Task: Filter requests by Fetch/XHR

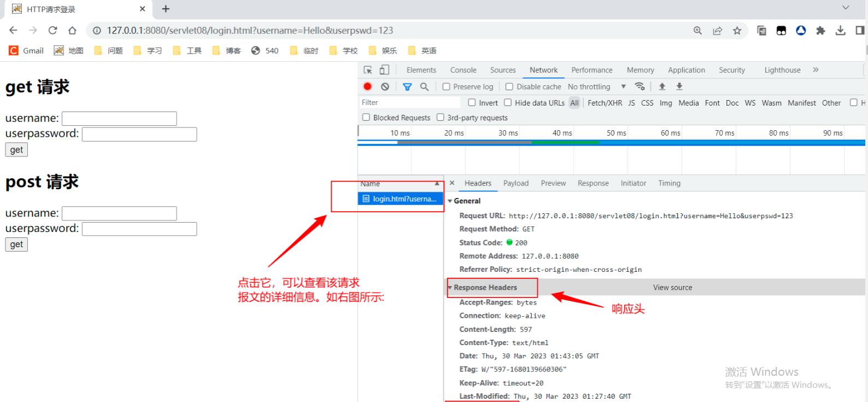Action: 605,103
